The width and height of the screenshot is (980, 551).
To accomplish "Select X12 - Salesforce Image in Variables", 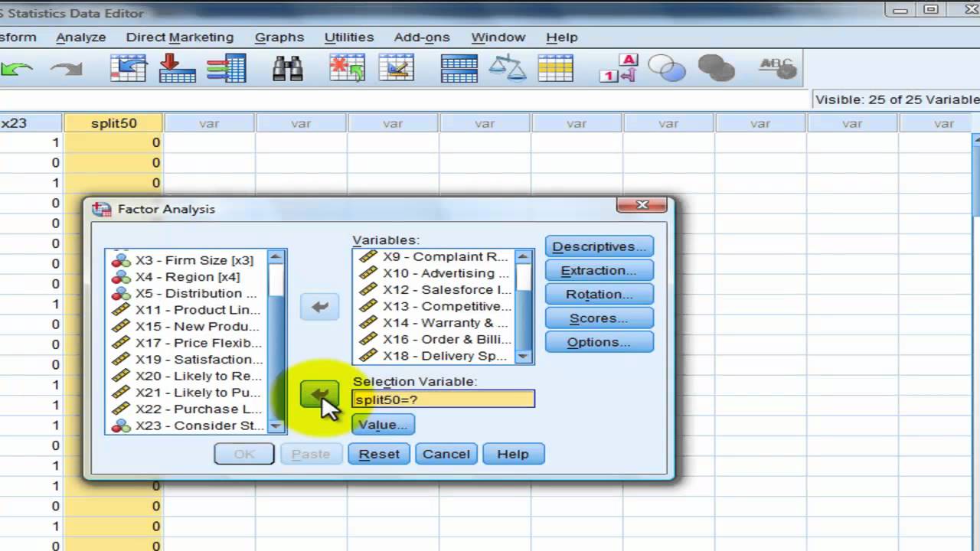I will point(435,289).
